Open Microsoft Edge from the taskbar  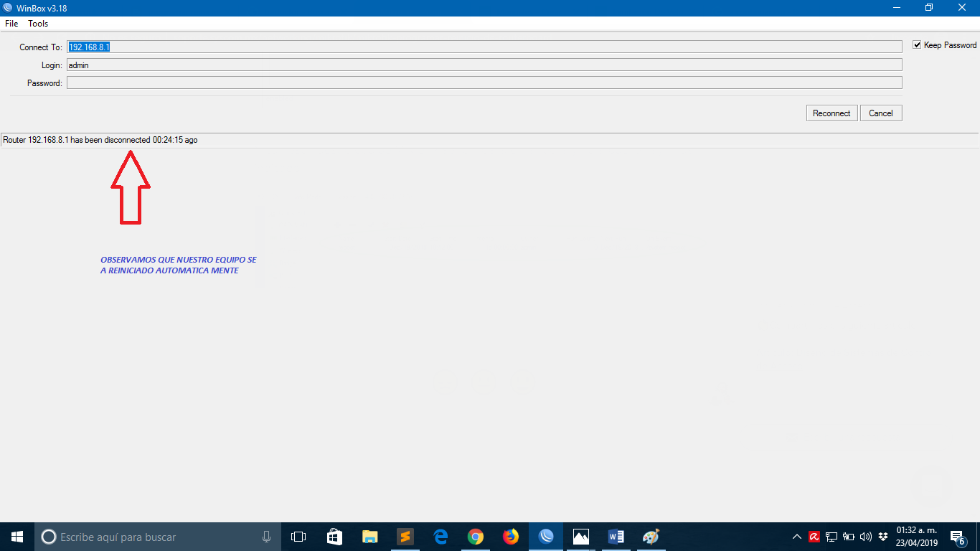click(x=440, y=537)
